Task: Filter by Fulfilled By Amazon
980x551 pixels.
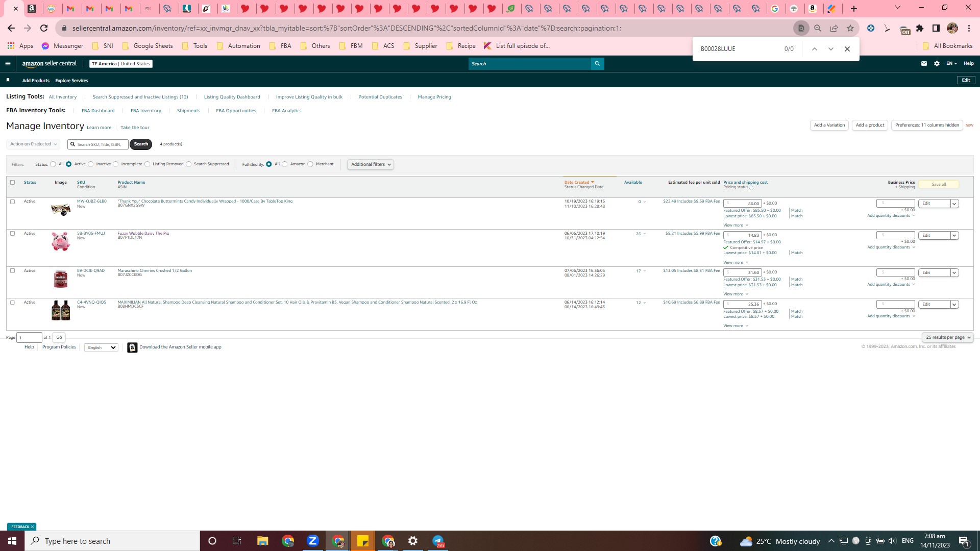Action: pos(285,164)
